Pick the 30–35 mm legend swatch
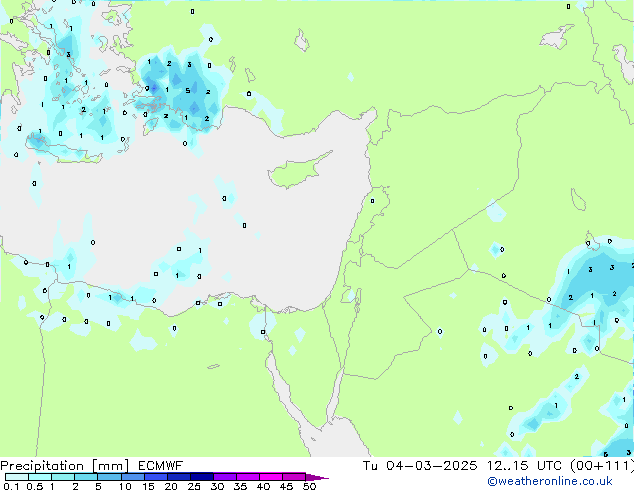This screenshot has height=490, width=634. (225, 477)
